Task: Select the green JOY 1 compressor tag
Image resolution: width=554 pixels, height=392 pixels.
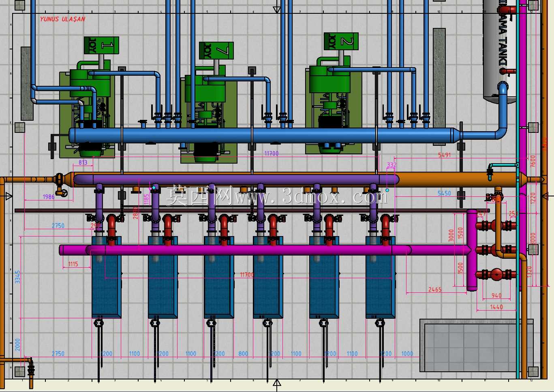Action: click(101, 45)
